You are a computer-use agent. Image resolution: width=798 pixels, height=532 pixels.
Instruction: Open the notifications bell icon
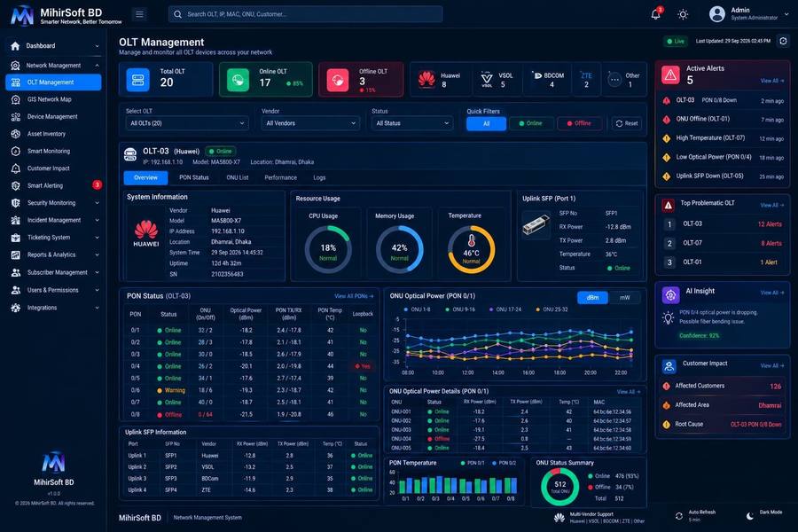tap(655, 14)
